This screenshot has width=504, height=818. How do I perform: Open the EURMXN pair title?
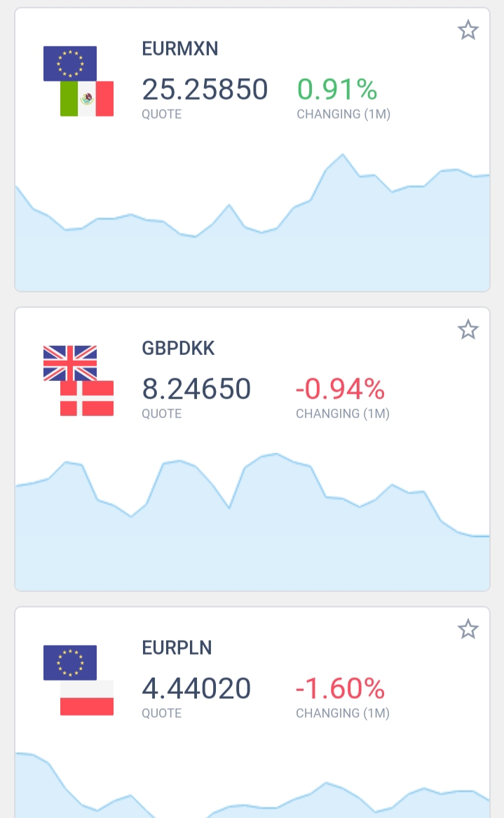(x=180, y=48)
